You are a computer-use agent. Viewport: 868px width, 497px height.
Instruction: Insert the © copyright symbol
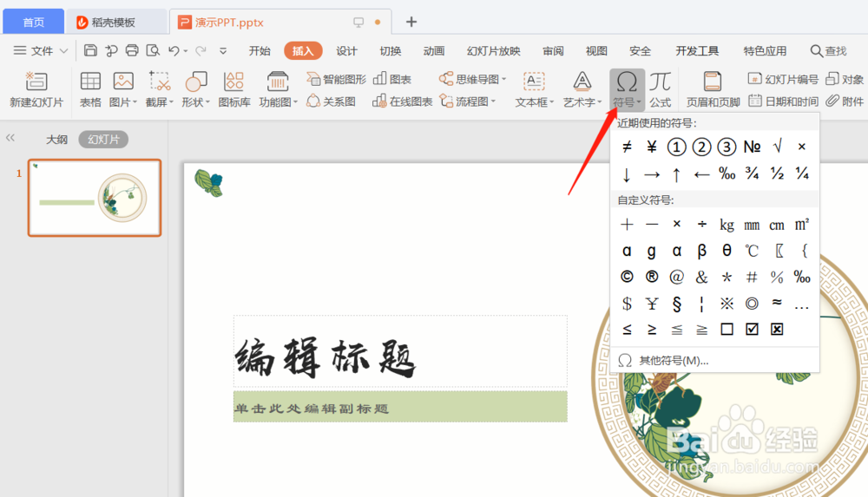pyautogui.click(x=627, y=277)
